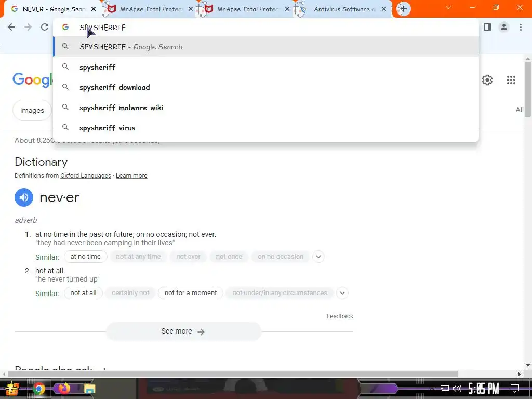This screenshot has width=532, height=399.
Task: Select the spysheriff virus suggestion
Action: [x=266, y=128]
